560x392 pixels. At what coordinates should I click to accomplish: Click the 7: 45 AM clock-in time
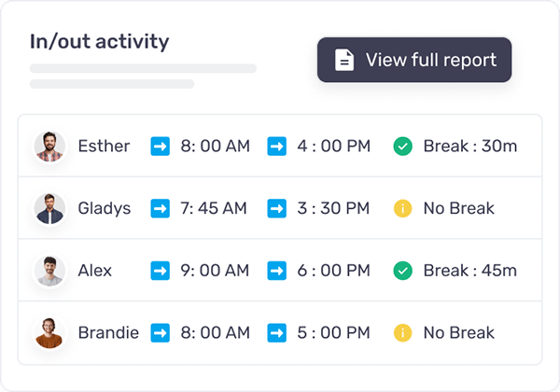214,208
